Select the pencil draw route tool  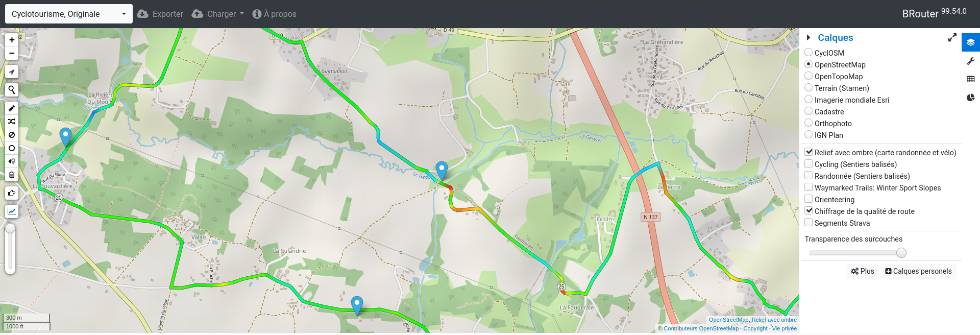coord(12,108)
